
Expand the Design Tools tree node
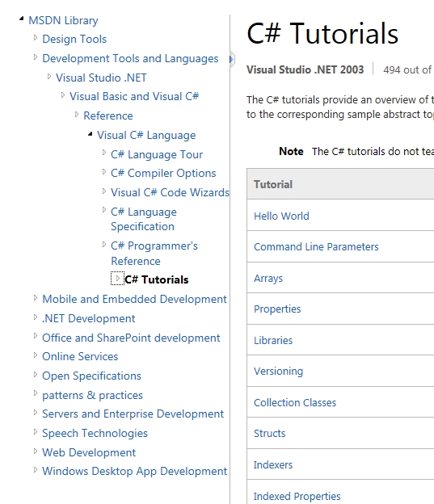pos(36,38)
